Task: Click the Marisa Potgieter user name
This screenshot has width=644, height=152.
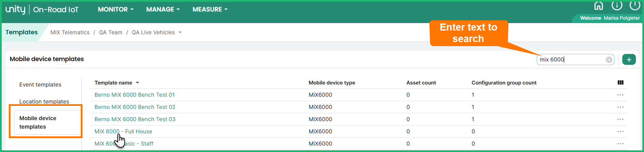Action: click(622, 18)
